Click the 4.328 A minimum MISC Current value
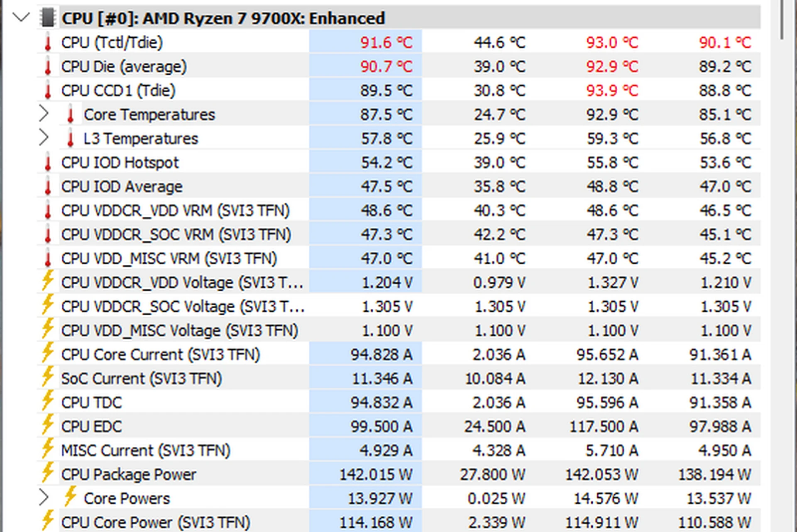The height and width of the screenshot is (532, 797). (x=499, y=451)
